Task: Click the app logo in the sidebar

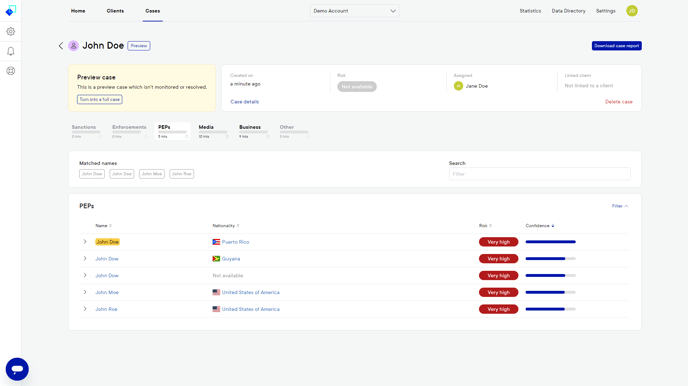Action: point(11,11)
